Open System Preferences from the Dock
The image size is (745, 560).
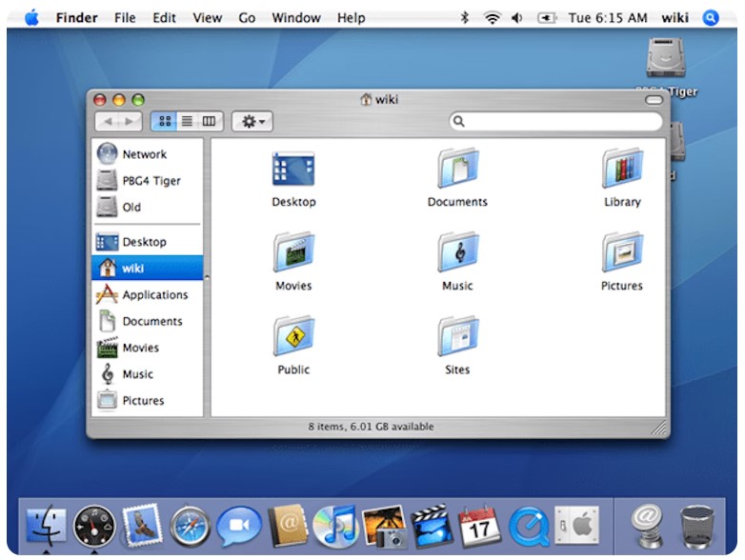click(576, 526)
